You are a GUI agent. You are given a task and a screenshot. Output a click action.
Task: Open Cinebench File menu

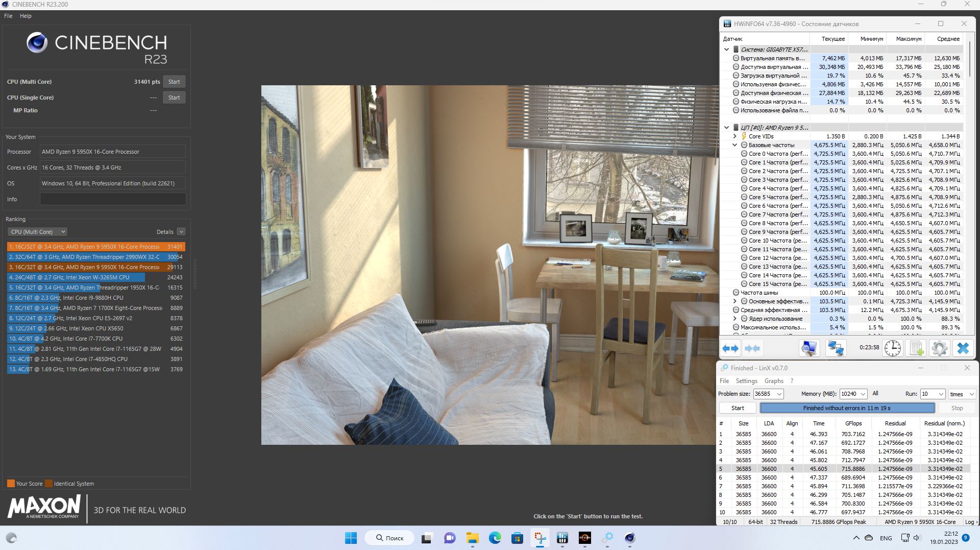(x=8, y=16)
